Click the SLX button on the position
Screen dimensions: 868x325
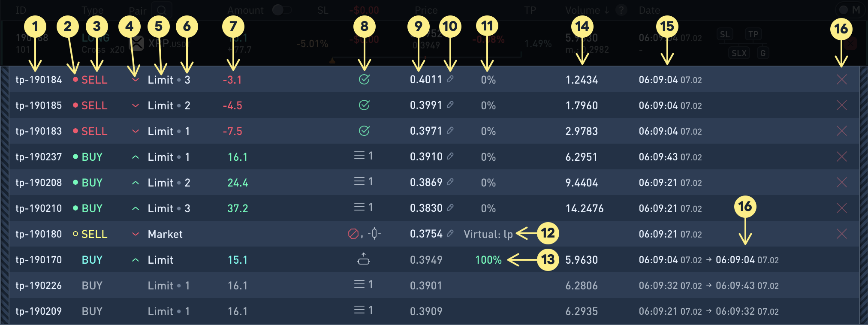739,53
